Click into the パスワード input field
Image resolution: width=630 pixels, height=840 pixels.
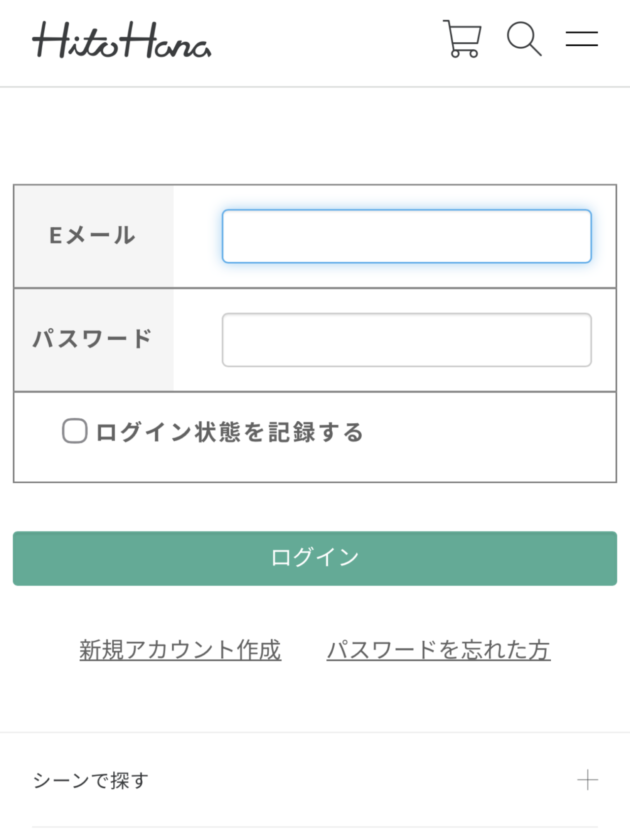point(407,340)
